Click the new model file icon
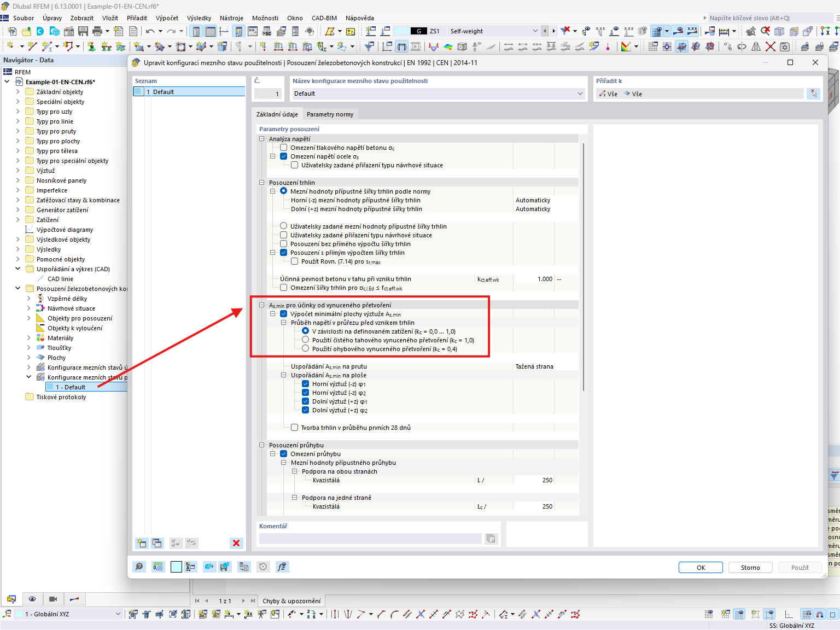Screen dimensions: 840x630 [12, 31]
